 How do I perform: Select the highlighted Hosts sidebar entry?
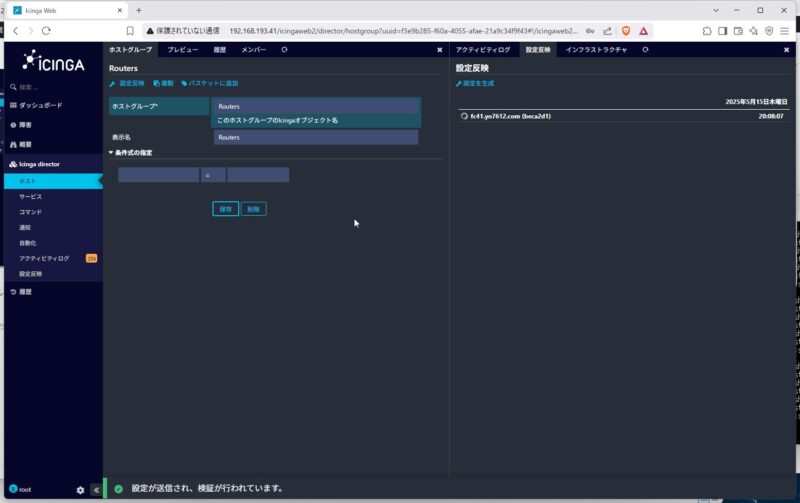coord(53,181)
